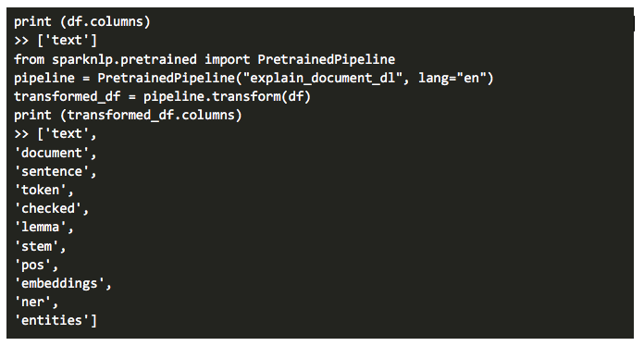Click the lang="en" argument
Image resolution: width=644 pixels, height=346 pixels.
[x=452, y=78]
